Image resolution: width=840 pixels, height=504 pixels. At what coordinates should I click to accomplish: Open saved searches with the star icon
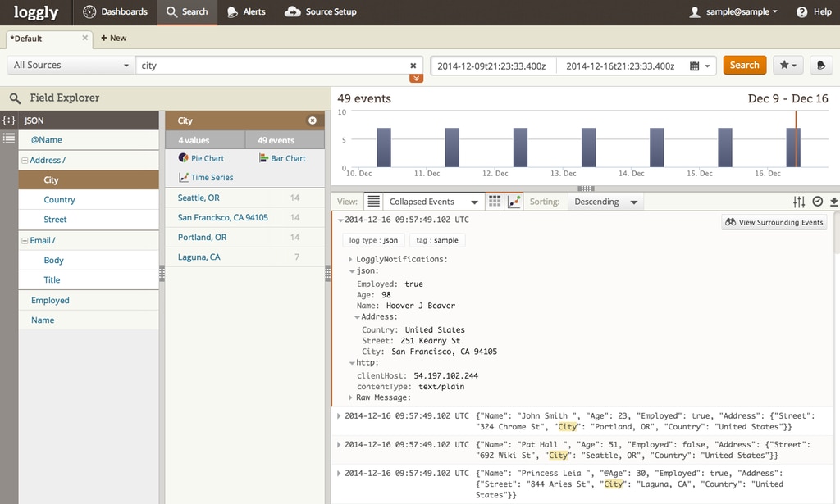click(788, 65)
